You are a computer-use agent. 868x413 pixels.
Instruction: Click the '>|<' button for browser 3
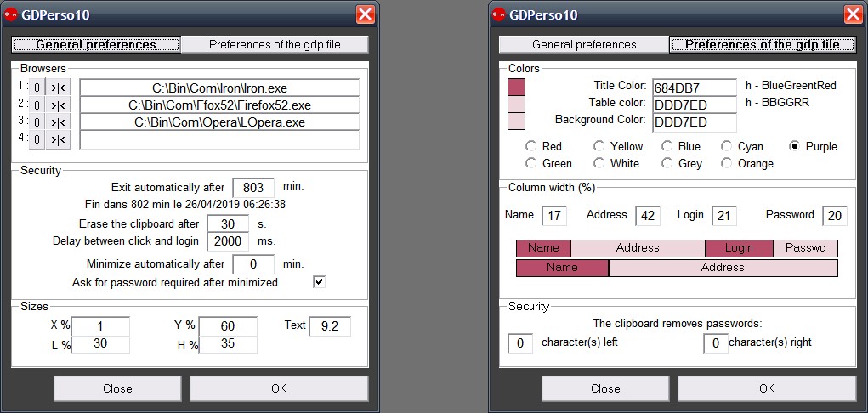[x=58, y=122]
